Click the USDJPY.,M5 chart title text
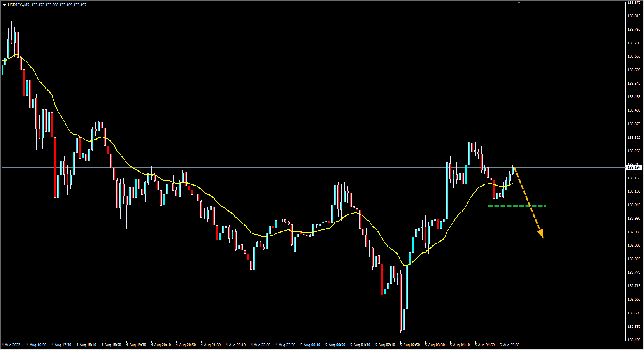644x350 pixels. (18, 5)
